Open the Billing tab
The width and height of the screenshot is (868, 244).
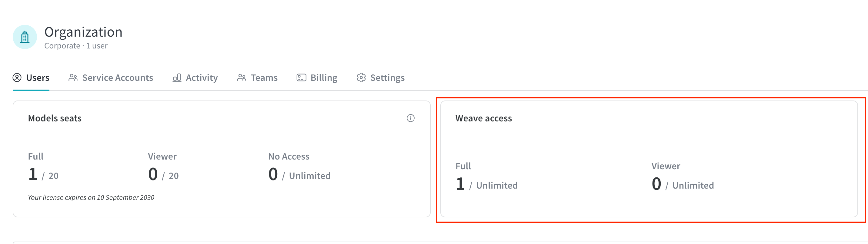pyautogui.click(x=317, y=78)
